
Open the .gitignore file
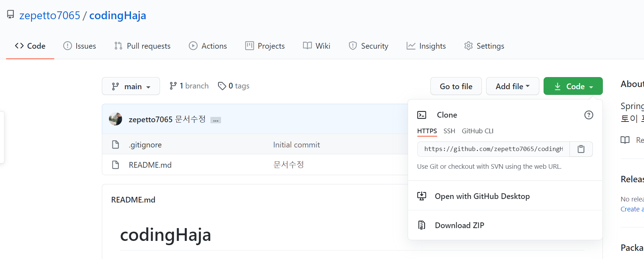click(x=145, y=145)
